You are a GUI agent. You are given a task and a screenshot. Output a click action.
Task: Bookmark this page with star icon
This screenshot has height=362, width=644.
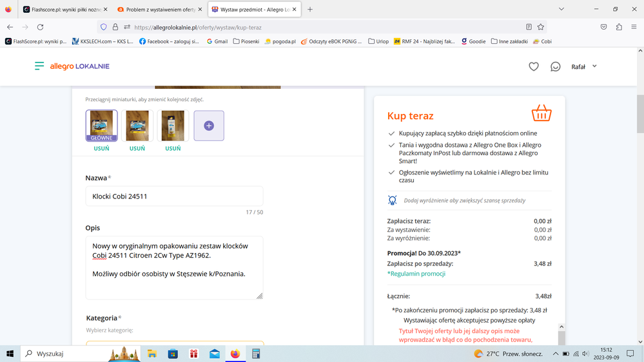(x=540, y=27)
